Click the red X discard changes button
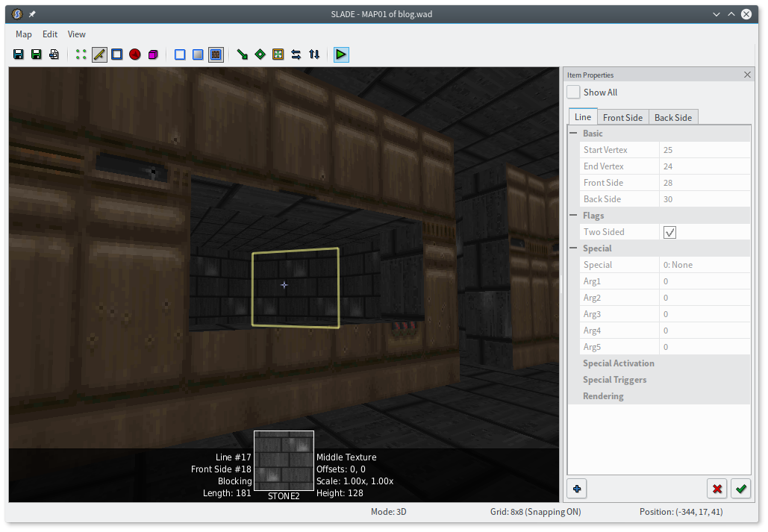This screenshot has height=532, width=768. click(717, 489)
